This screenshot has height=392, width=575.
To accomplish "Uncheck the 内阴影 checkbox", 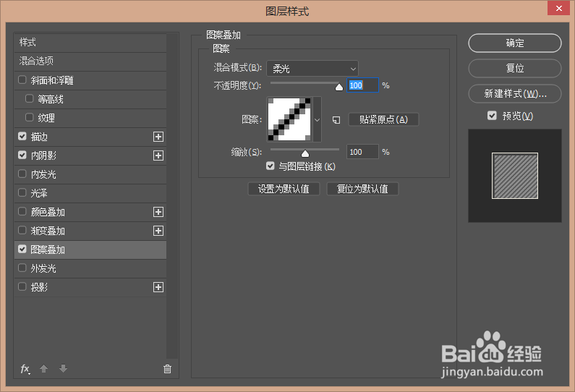I will (x=22, y=155).
